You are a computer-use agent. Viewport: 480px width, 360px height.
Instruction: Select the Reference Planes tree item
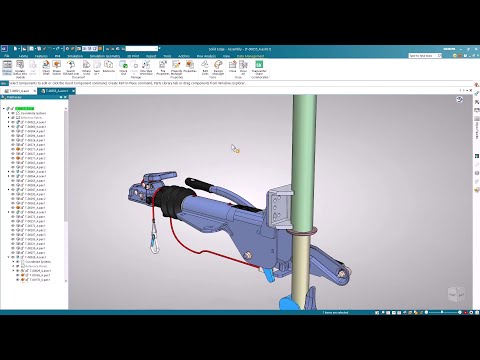point(32,118)
